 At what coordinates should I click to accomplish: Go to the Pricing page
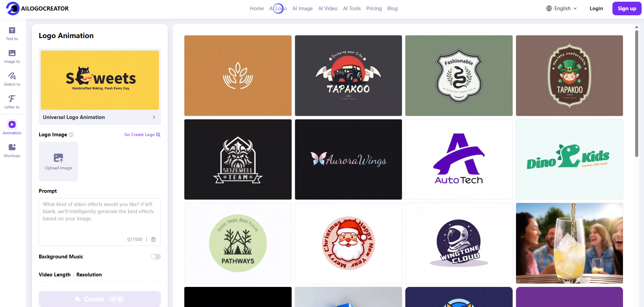[x=374, y=8]
